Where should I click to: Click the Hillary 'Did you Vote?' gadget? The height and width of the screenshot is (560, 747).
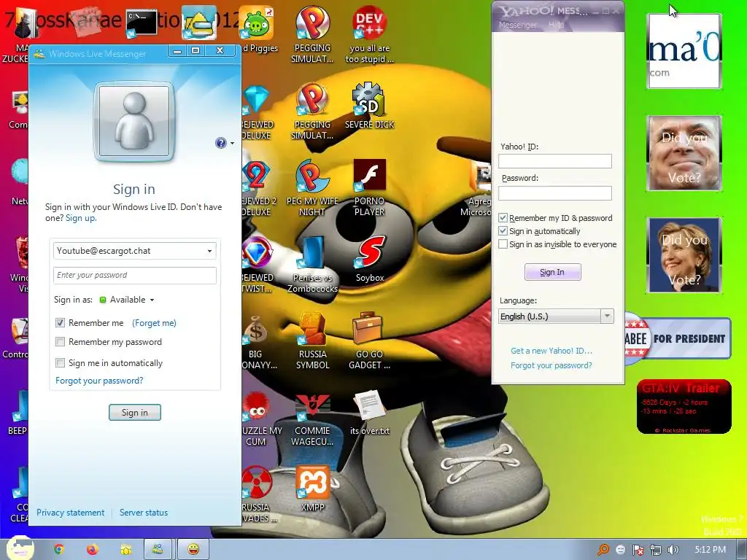pyautogui.click(x=684, y=255)
